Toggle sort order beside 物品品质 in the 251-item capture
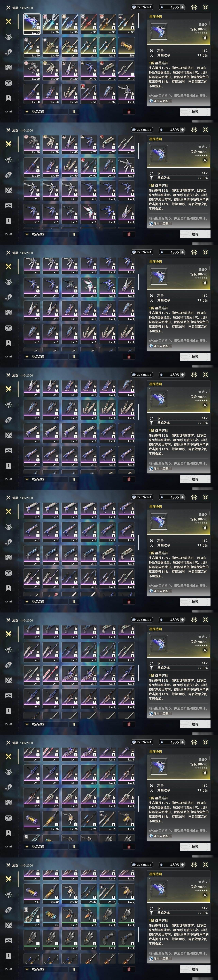 pyautogui.click(x=74, y=111)
